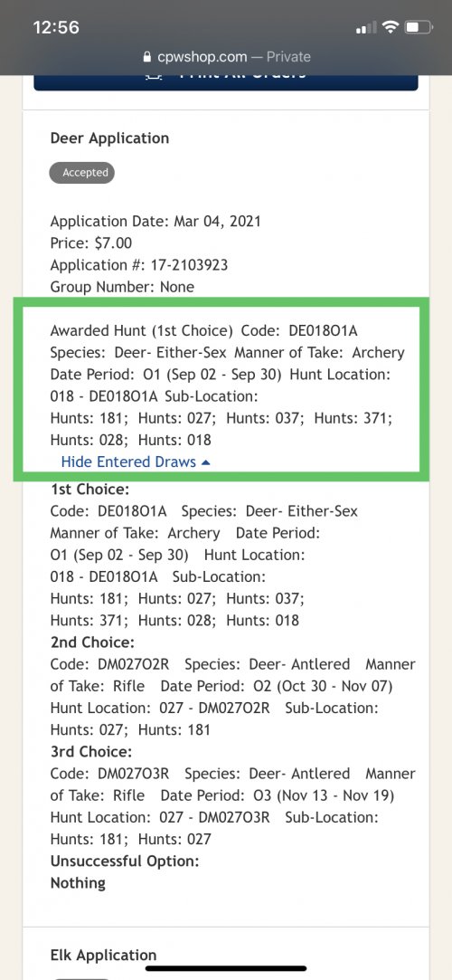Tap the Unsuccessful Option label
The width and height of the screenshot is (452, 980).
tap(125, 861)
